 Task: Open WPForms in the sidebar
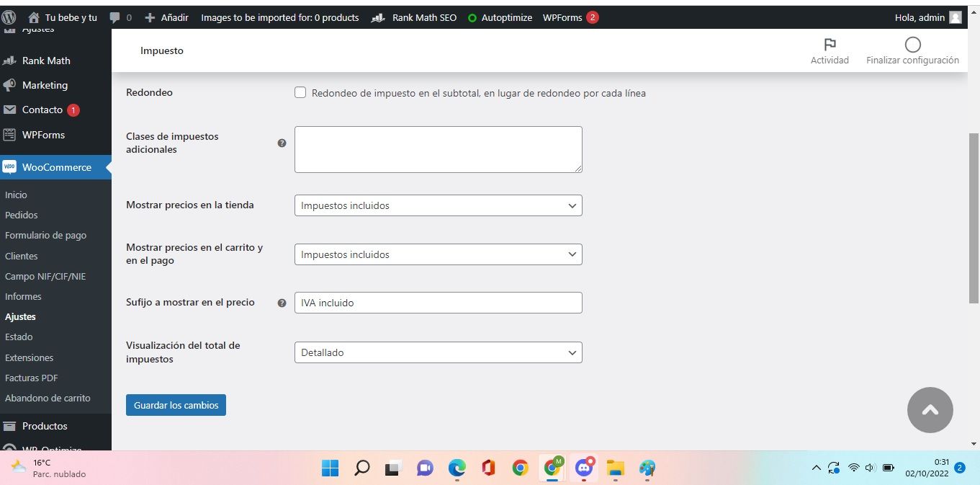tap(43, 135)
